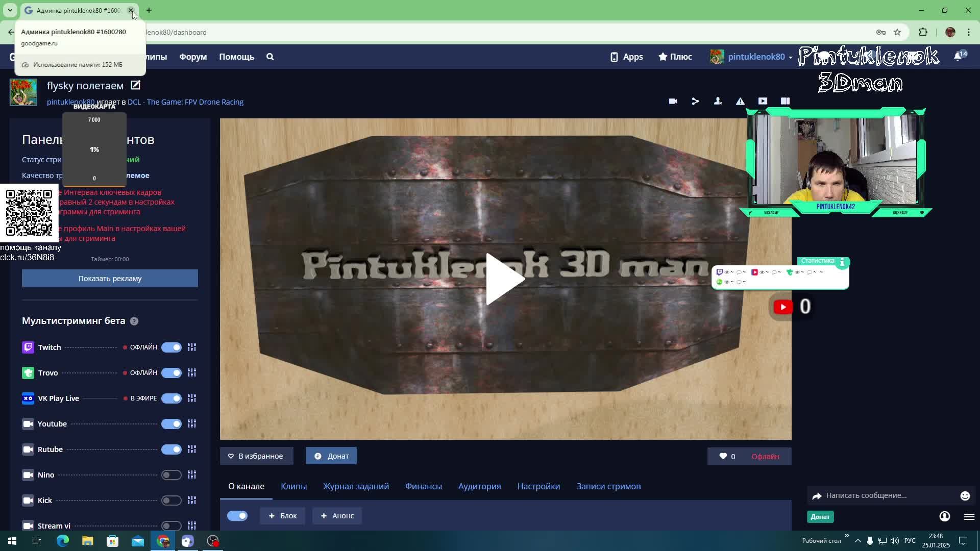Click the warning triangle icon above player
This screenshot has width=980, height=551.
[x=740, y=101]
